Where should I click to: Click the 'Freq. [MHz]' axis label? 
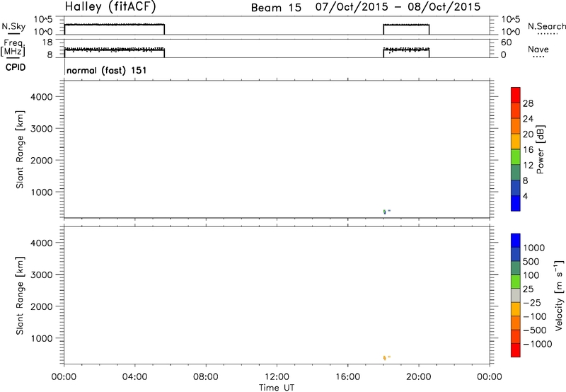13,47
